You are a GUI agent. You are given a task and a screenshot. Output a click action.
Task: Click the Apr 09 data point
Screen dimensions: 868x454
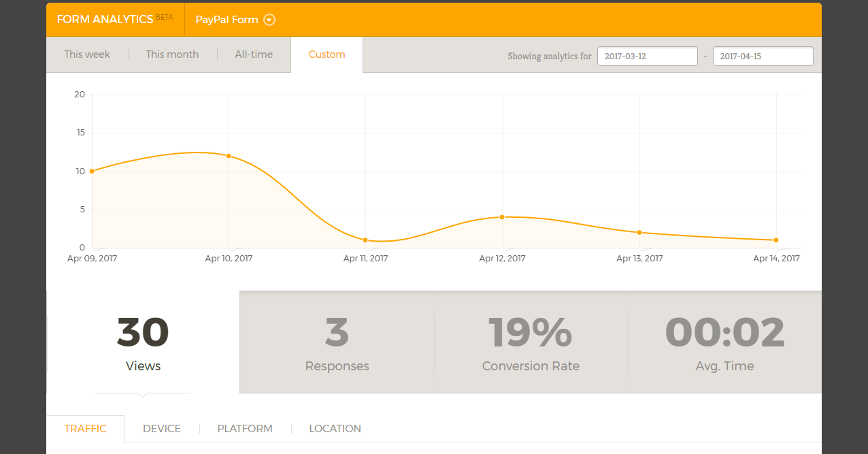tap(92, 171)
